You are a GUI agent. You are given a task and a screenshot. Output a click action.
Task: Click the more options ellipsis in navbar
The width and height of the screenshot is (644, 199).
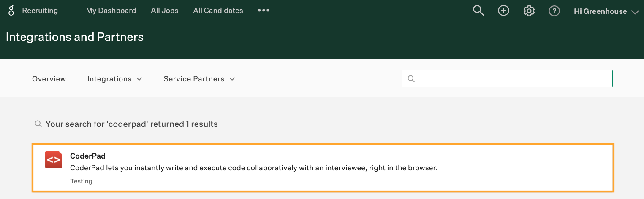(264, 11)
